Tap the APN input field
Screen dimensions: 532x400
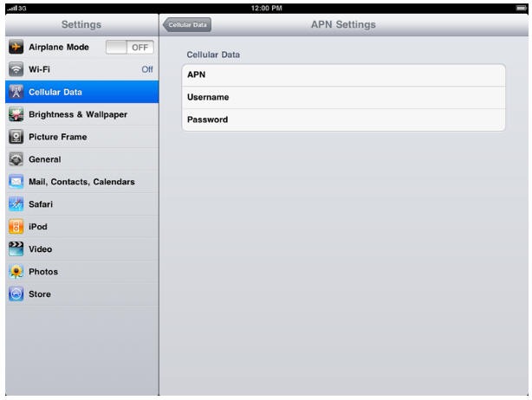click(344, 75)
